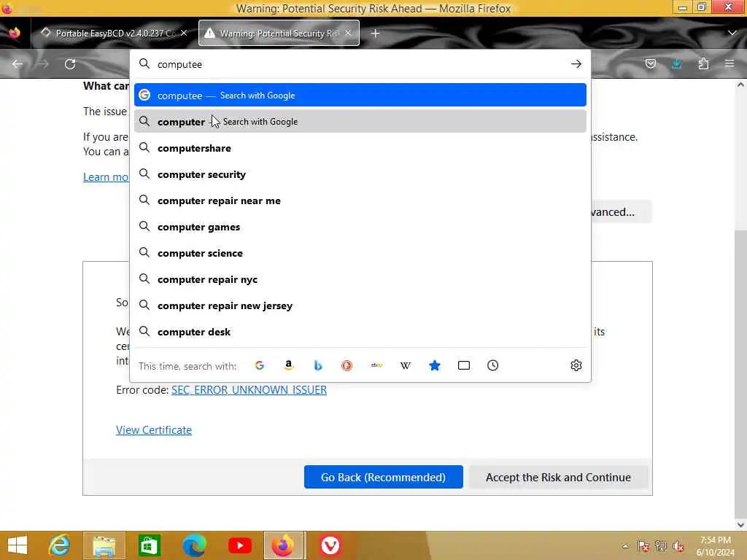
Task: Open Windows Store from taskbar
Action: (149, 545)
